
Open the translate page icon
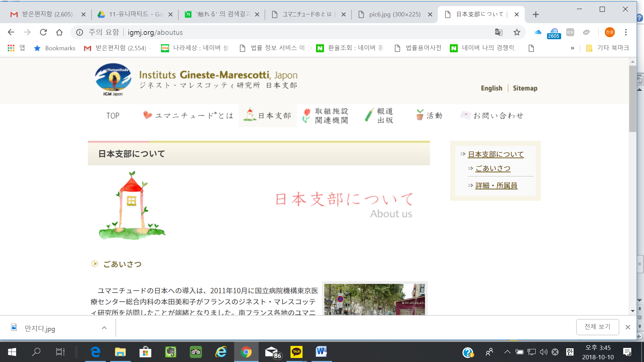[499, 32]
